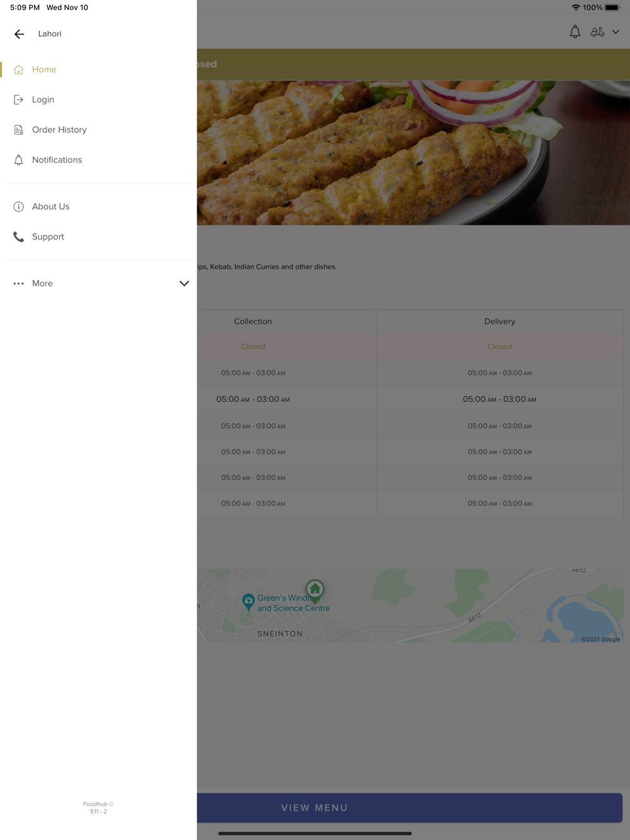Open notifications bell in top bar
The height and width of the screenshot is (840, 630).
click(575, 31)
